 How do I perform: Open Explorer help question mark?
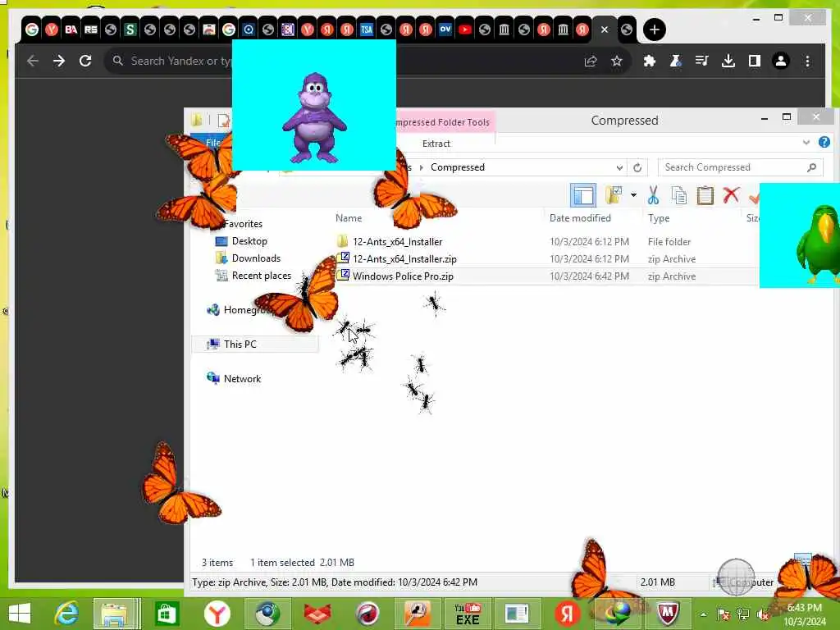coord(824,142)
